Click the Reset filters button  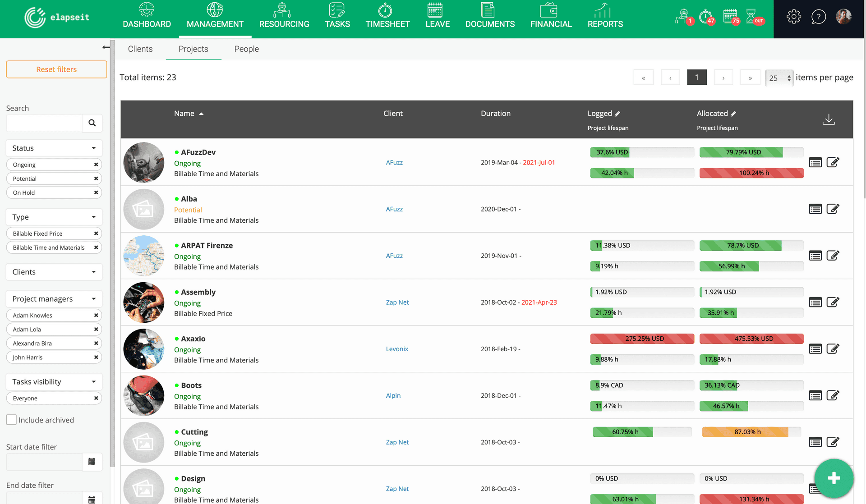(x=56, y=69)
